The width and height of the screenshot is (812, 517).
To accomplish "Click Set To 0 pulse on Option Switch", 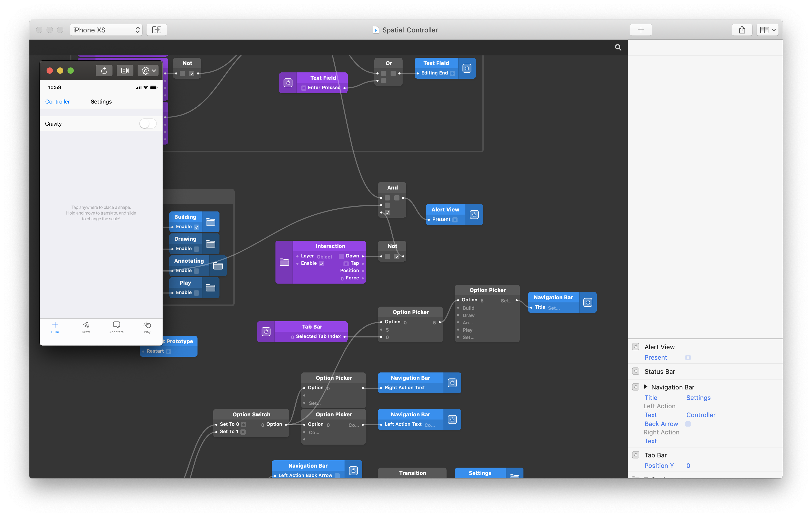I will 244,425.
